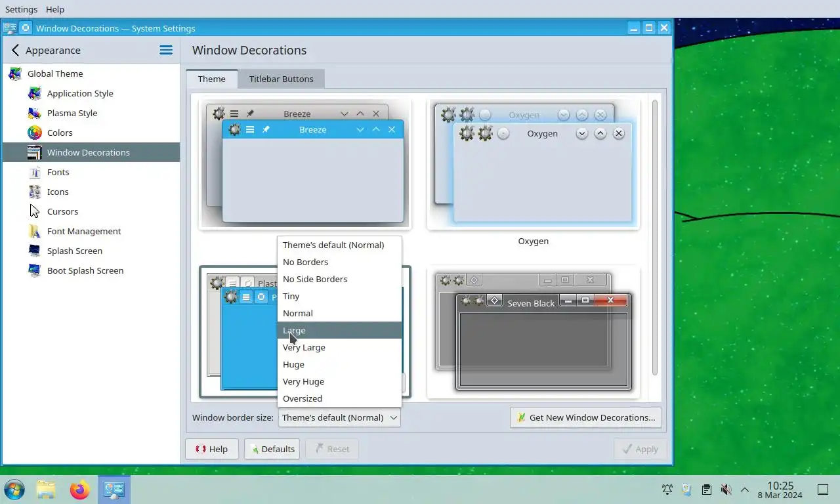Switch to the Titlebar Buttons tab

coord(281,79)
